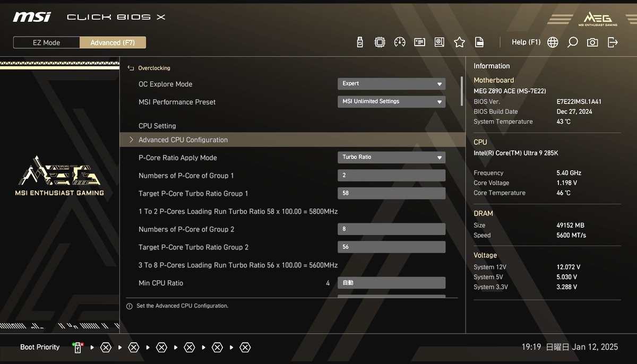Click motherboard name MEG Z890 ACE (MS-7E22)
This screenshot has height=364, width=637.
(x=510, y=91)
